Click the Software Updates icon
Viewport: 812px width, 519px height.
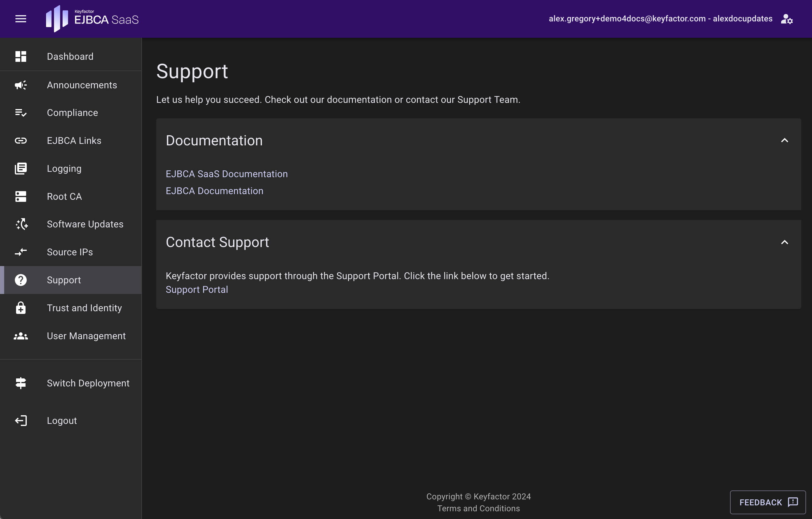point(22,224)
